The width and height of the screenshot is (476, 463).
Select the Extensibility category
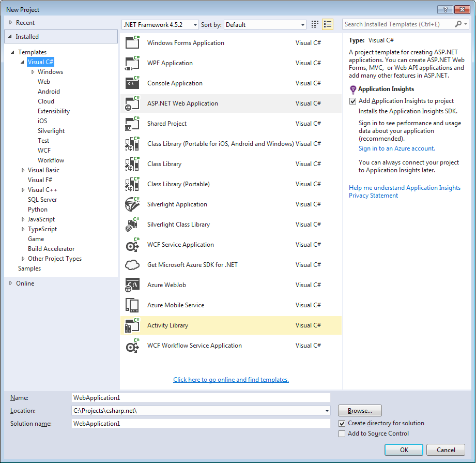point(54,111)
